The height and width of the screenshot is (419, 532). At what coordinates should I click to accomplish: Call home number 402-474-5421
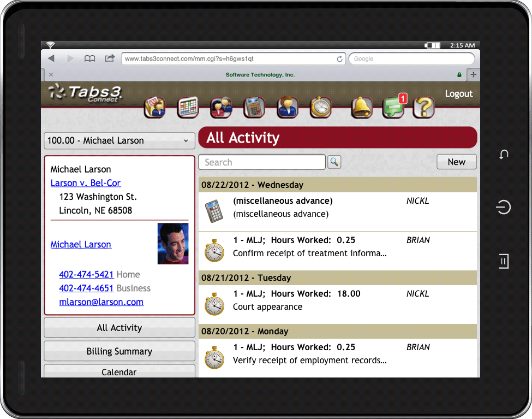pyautogui.click(x=86, y=274)
